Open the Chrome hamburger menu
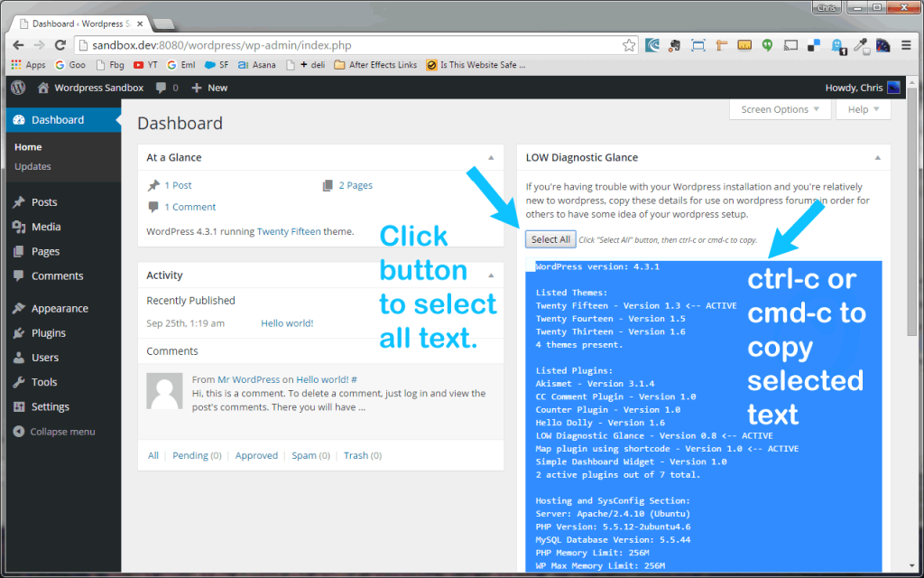 [x=906, y=45]
